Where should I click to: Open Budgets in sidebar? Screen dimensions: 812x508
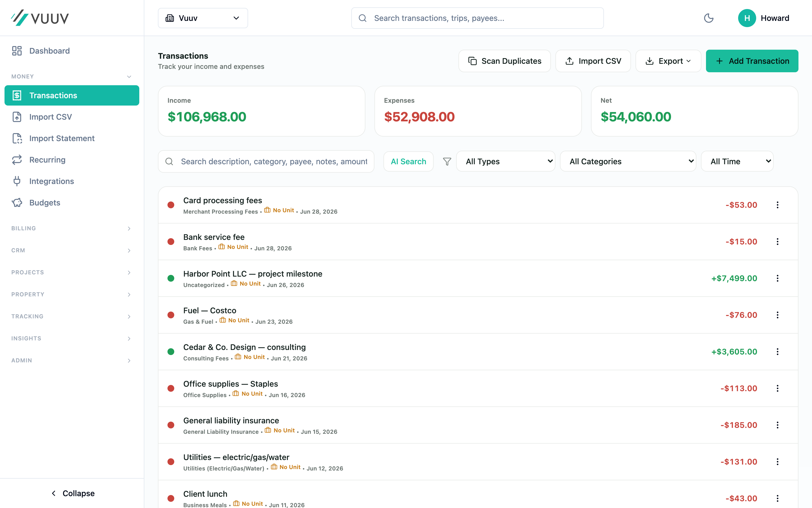(x=72, y=203)
